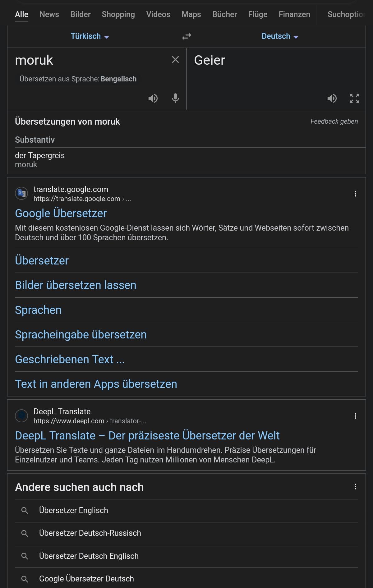Open the "Google Übersetzer" result
Screen dimensions: 373x588
point(61,214)
